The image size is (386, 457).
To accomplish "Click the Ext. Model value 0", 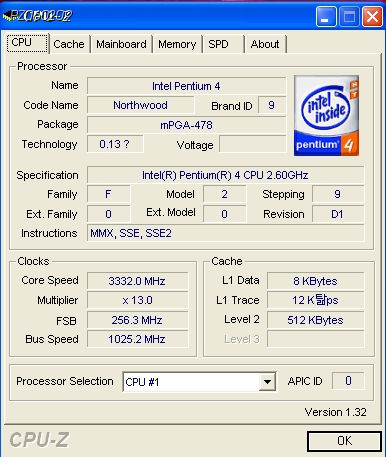I will 224,214.
